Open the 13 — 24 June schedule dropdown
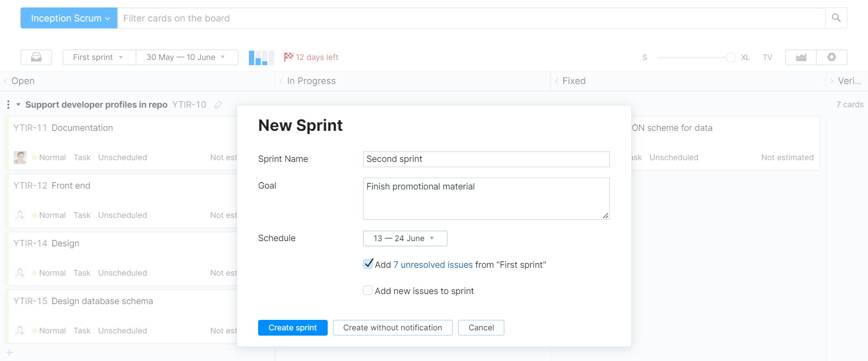868x361 pixels. [x=405, y=238]
